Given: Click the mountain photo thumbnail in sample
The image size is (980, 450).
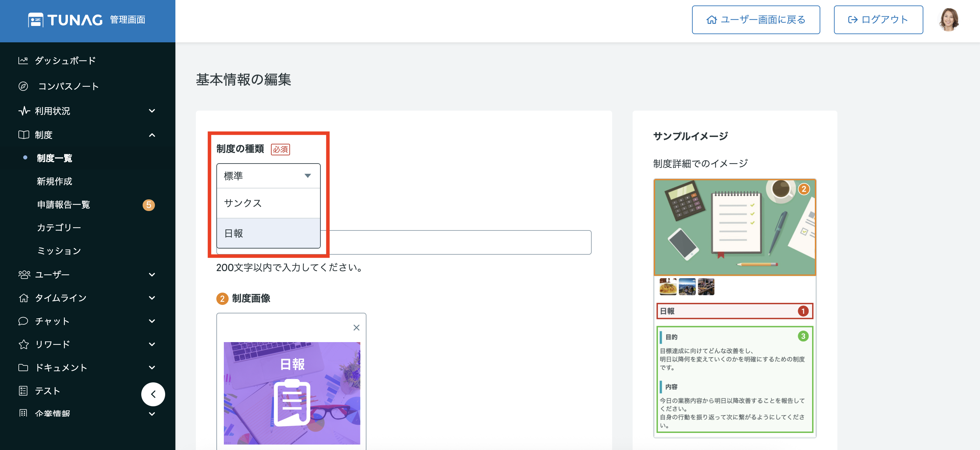Looking at the screenshot, I should [x=687, y=287].
